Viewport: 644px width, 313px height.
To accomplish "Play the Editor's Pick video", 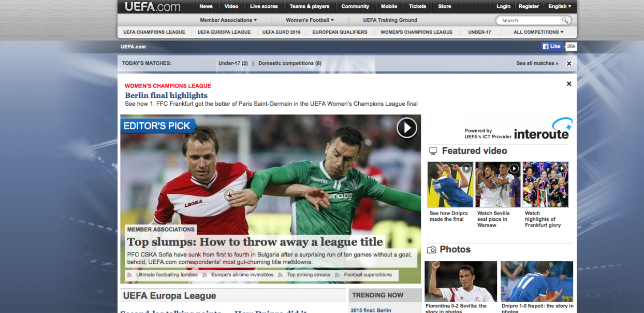I will coord(407,127).
